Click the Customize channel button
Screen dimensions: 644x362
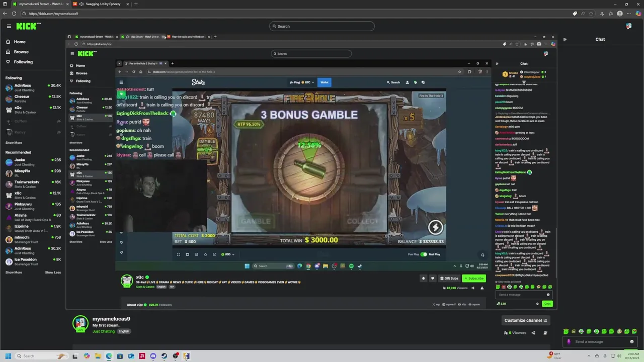tap(525, 320)
